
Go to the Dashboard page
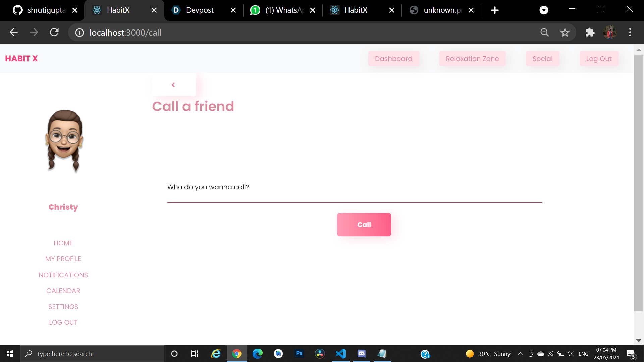click(x=393, y=59)
